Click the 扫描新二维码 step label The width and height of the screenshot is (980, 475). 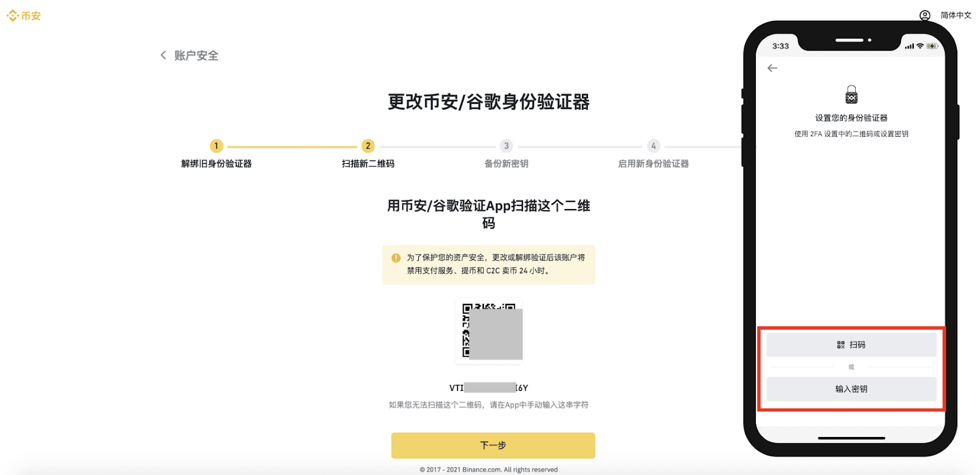[368, 164]
